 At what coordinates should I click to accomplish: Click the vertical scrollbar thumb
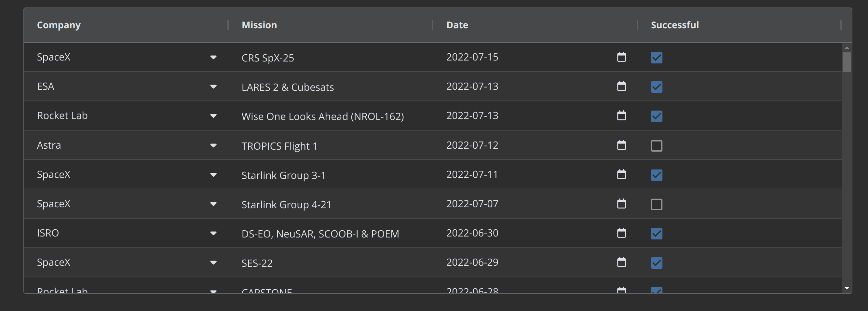(x=847, y=62)
